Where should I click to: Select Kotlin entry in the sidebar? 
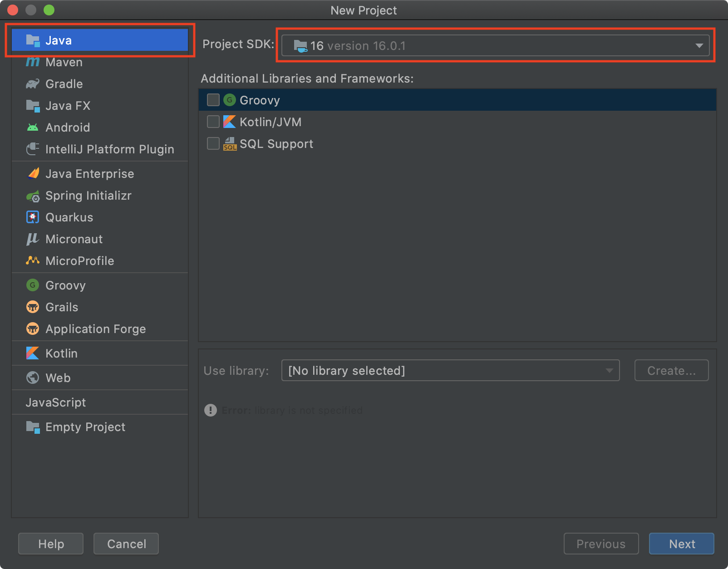coord(100,353)
